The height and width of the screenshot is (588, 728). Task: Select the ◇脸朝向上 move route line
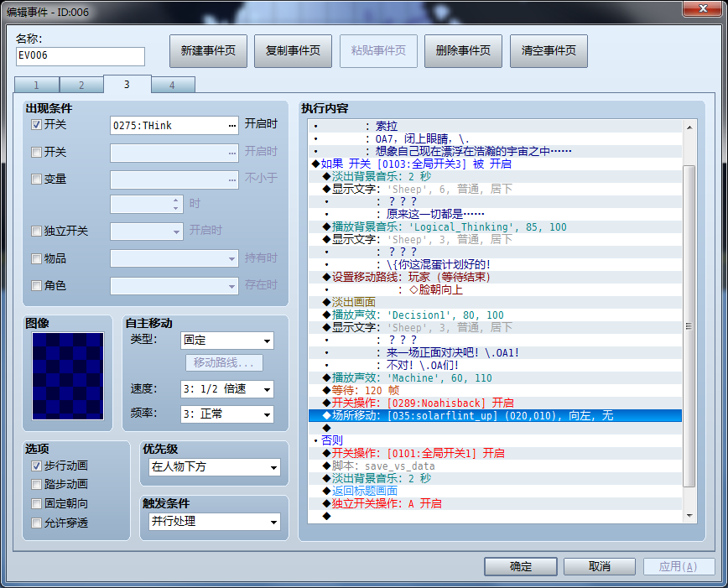click(495, 289)
